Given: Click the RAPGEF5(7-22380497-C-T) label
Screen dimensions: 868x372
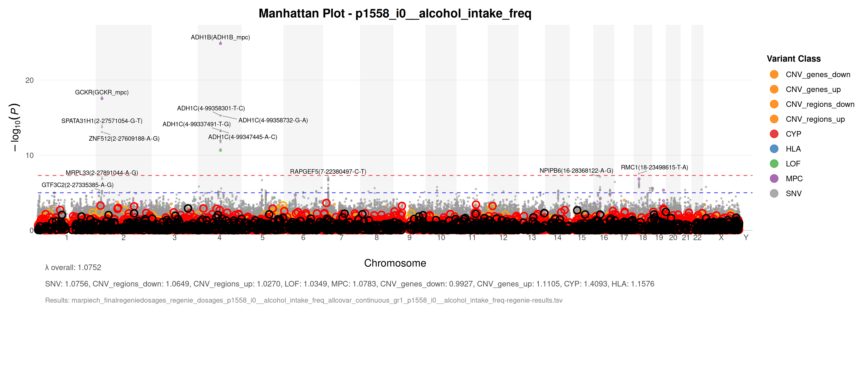Looking at the screenshot, I should tap(328, 172).
